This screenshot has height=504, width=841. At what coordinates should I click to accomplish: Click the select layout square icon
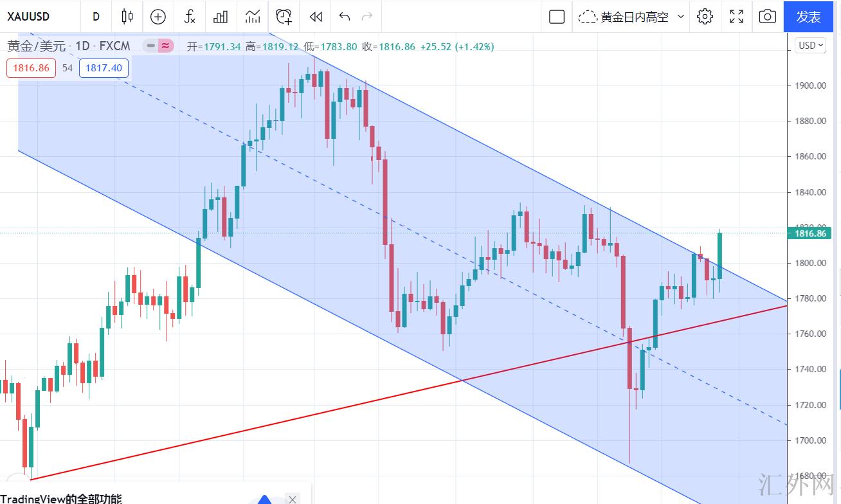tap(557, 17)
